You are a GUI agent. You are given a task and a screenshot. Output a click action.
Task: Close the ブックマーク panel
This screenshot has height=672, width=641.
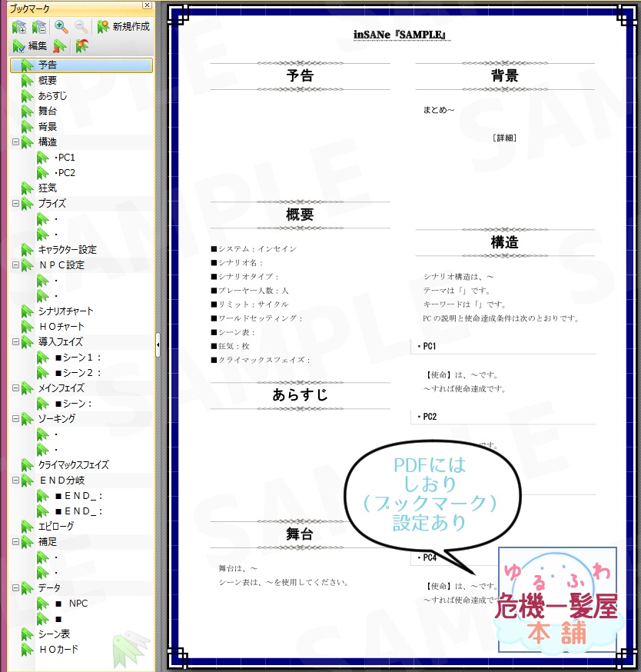pos(145,7)
